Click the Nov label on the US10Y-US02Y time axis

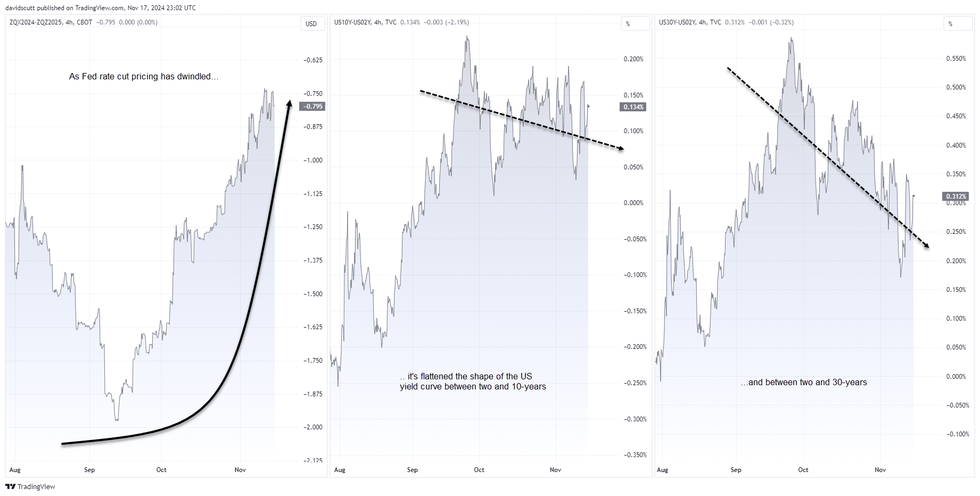tap(556, 470)
